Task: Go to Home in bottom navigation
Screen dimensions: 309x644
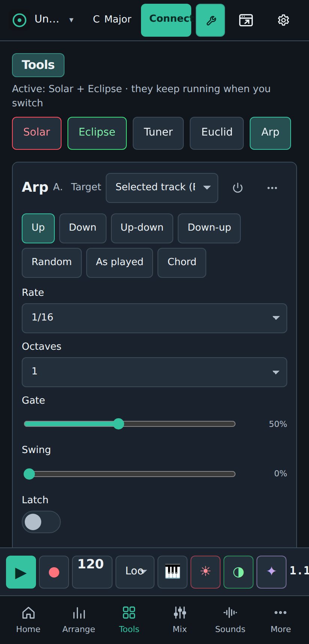Action: coord(28,620)
